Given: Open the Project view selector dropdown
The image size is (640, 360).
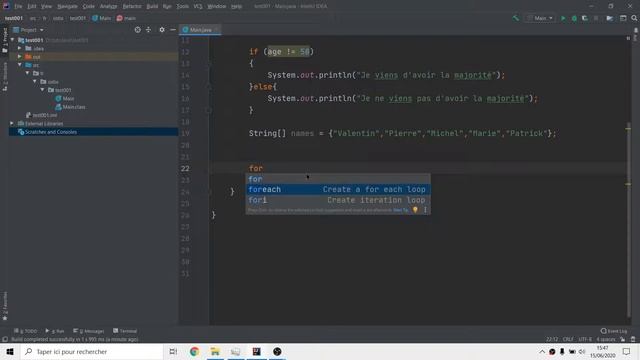Looking at the screenshot, I should (29, 30).
